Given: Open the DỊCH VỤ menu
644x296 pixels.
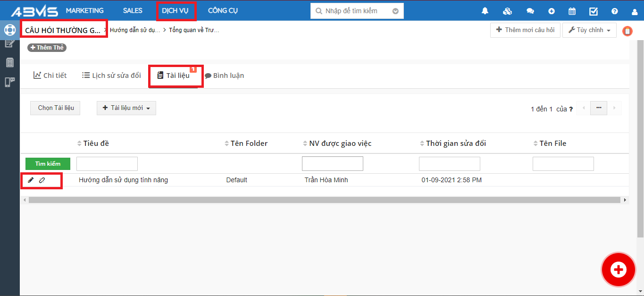Looking at the screenshot, I should [175, 10].
